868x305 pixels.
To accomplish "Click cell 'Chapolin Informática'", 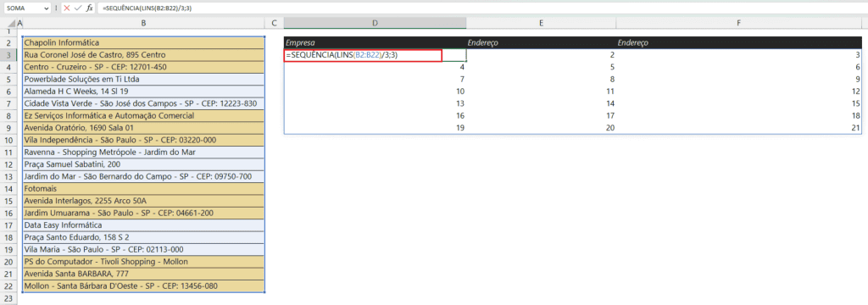I will pyautogui.click(x=143, y=42).
